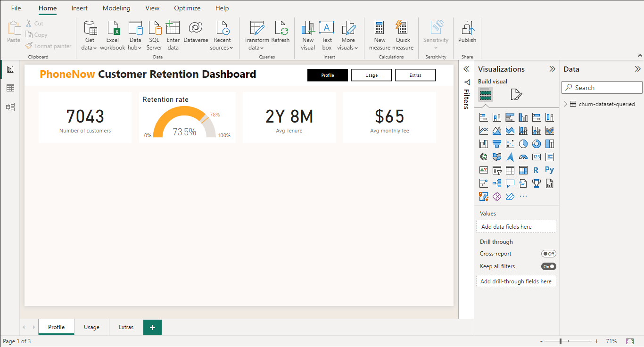The height and width of the screenshot is (347, 644).
Task: Choose the Line chart visual
Action: point(484,131)
